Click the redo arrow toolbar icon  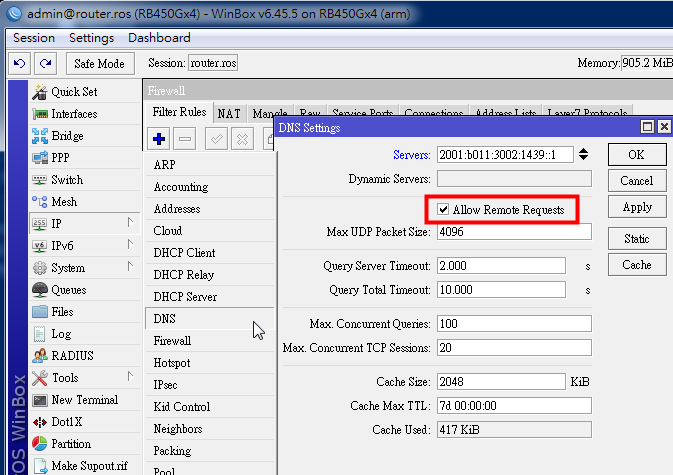click(x=45, y=64)
